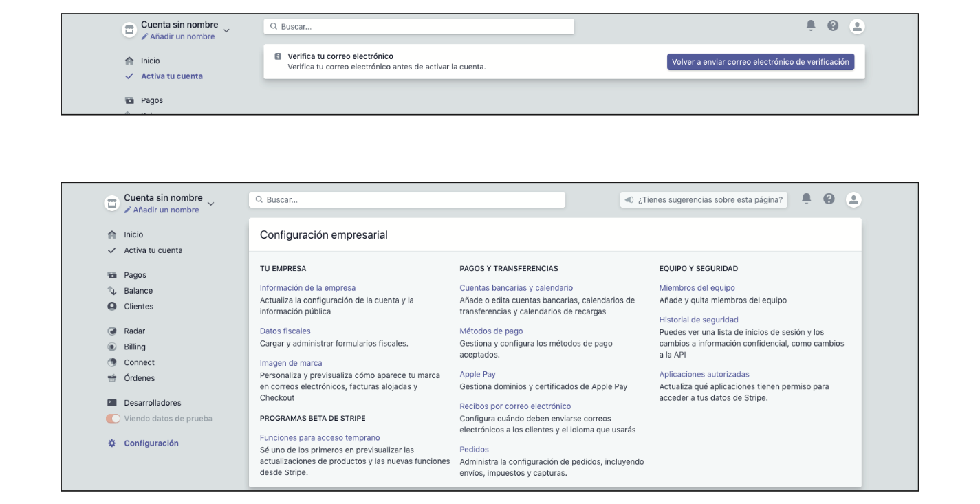Viewport: 980px width, 504px height.
Task: Click the Balance arrows icon
Action: (x=111, y=291)
